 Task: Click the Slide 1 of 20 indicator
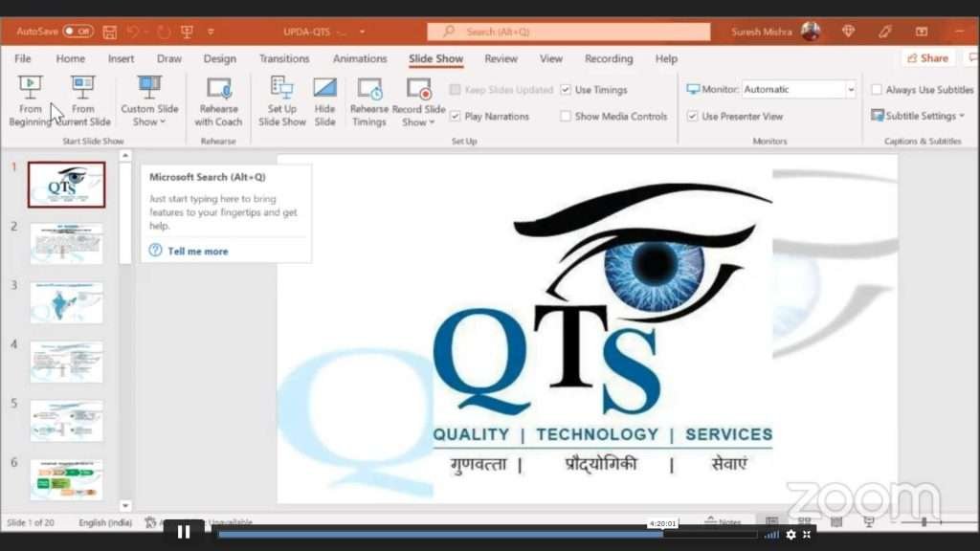tap(30, 522)
